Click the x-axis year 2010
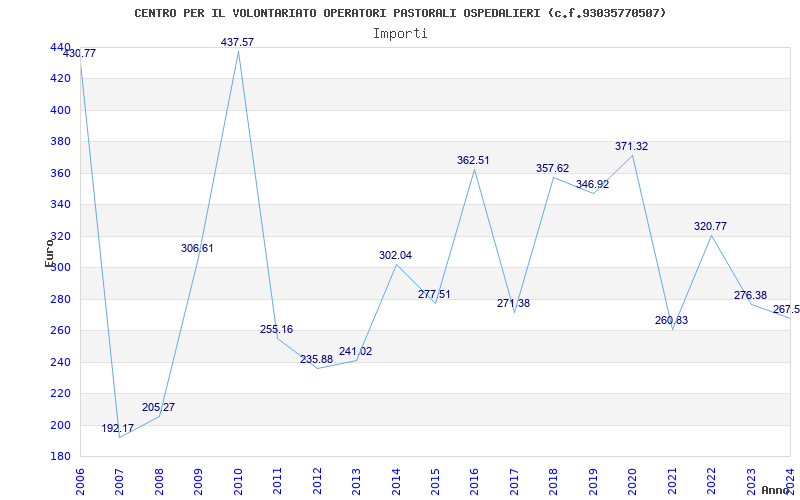The width and height of the screenshot is (800, 500). pyautogui.click(x=238, y=482)
